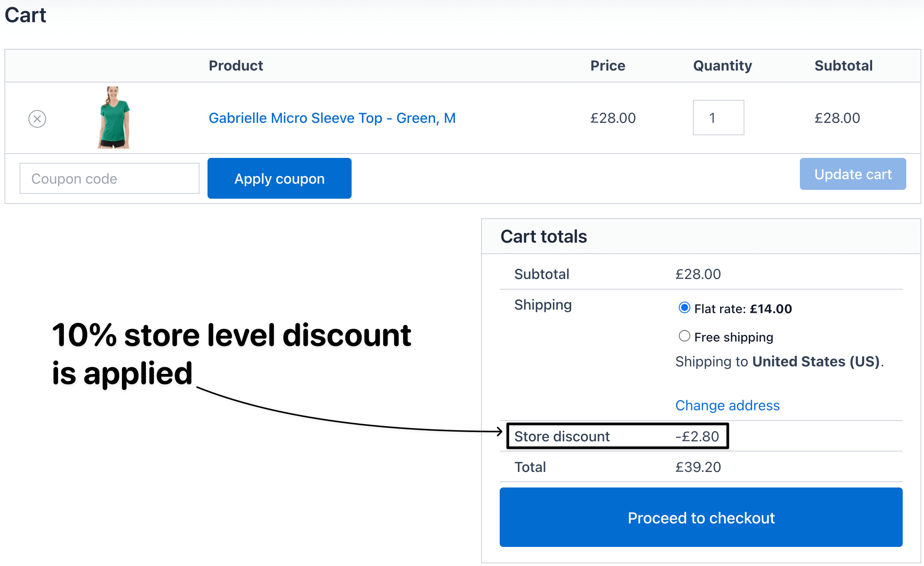Click the £39.20 total amount
Screen dimensions: 924x566
click(x=698, y=467)
